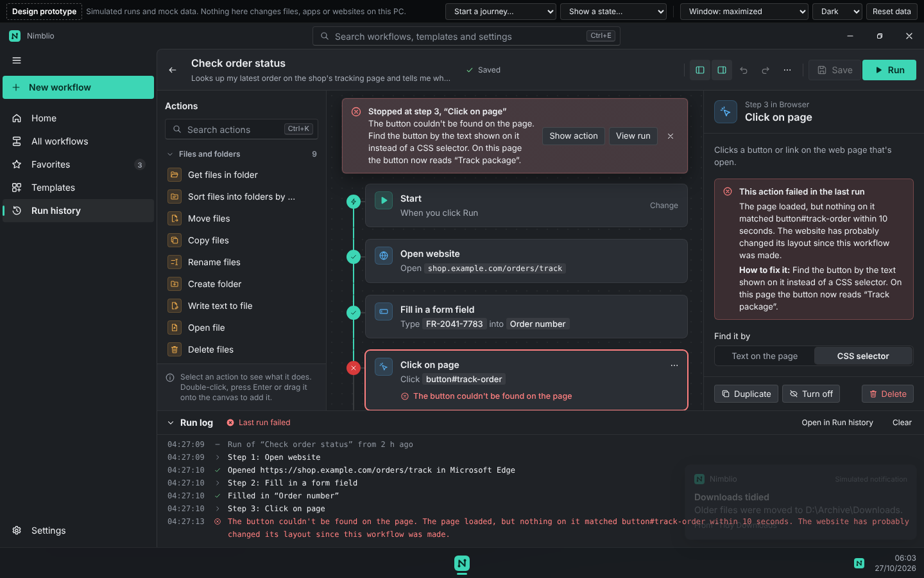Go back with the arrow next to Check order status
Image resolution: width=924 pixels, height=578 pixels.
tap(173, 70)
